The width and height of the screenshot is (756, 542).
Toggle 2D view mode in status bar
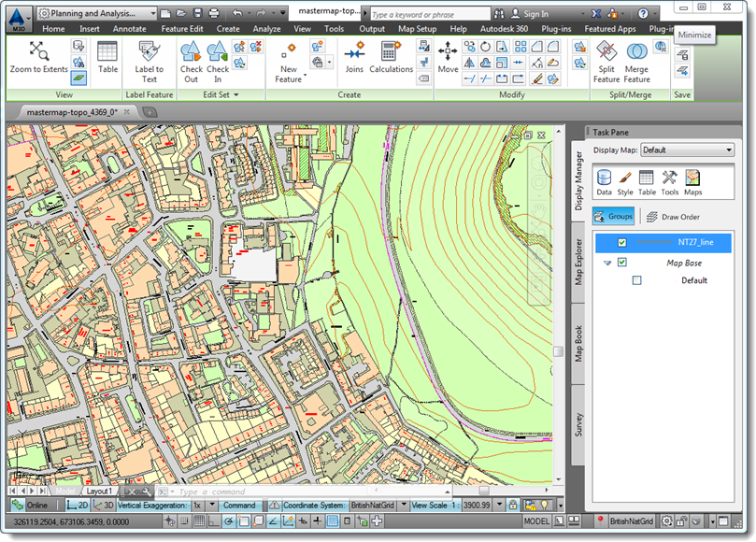click(x=78, y=505)
